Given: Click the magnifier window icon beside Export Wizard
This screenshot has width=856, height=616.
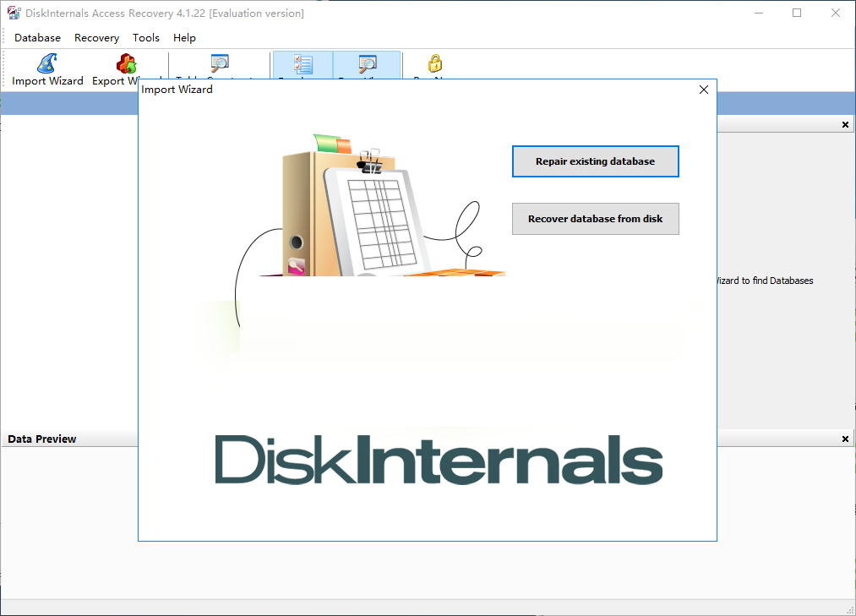Looking at the screenshot, I should [x=220, y=63].
